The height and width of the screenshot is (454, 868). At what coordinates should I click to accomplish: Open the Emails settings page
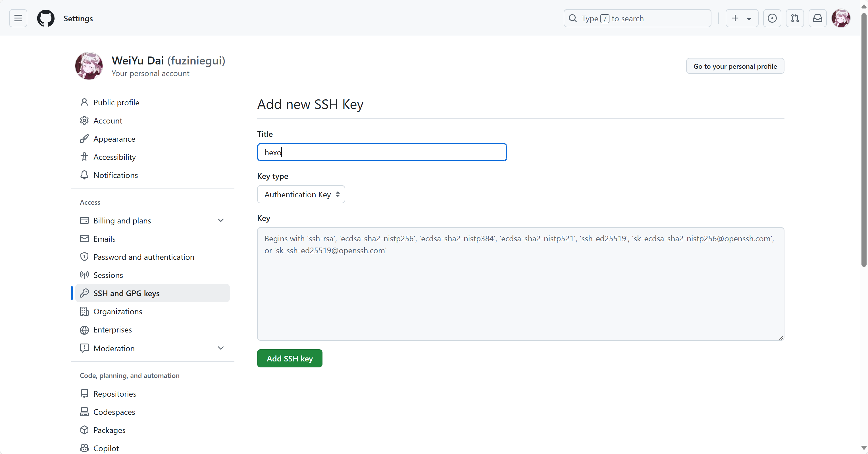[104, 239]
